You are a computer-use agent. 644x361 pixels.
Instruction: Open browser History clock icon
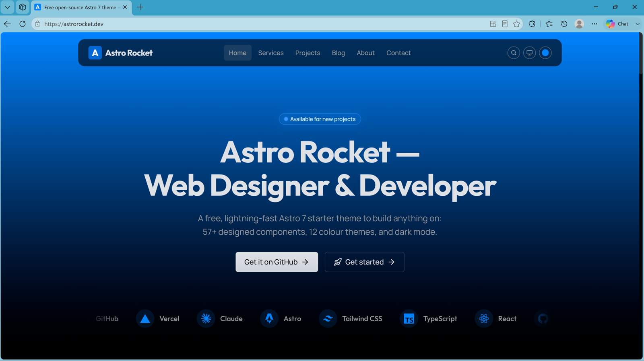pyautogui.click(x=564, y=24)
